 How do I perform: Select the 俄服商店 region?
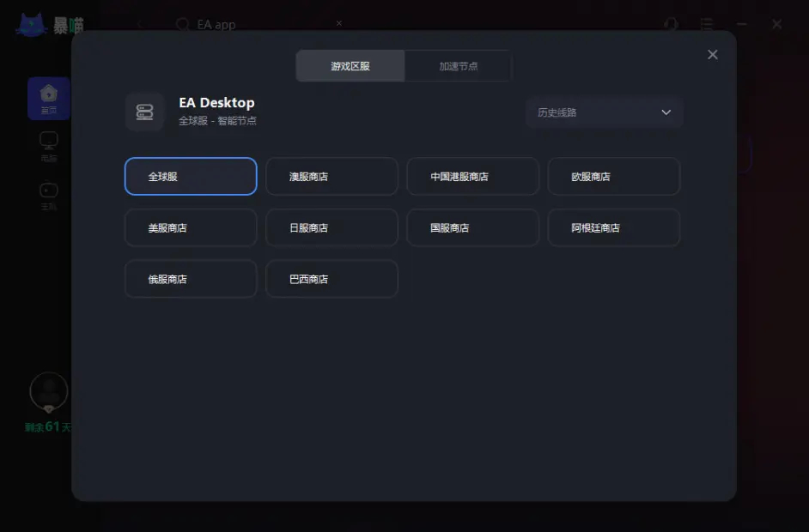[191, 278]
